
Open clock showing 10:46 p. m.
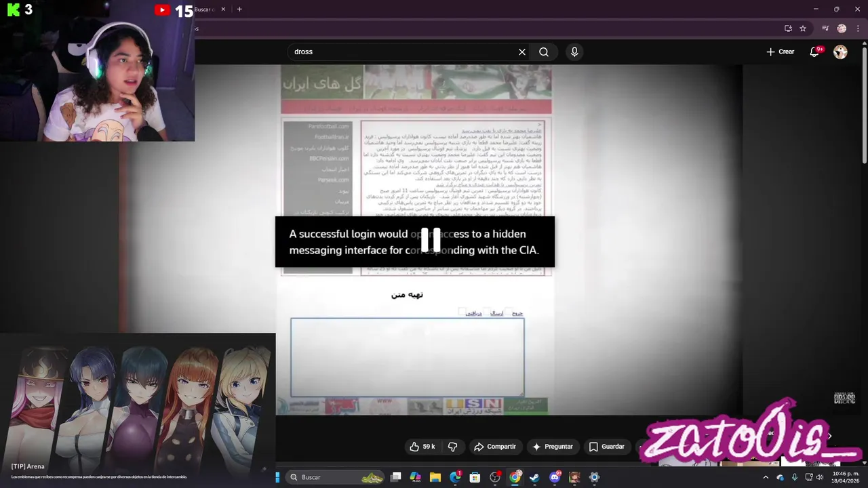(846, 477)
